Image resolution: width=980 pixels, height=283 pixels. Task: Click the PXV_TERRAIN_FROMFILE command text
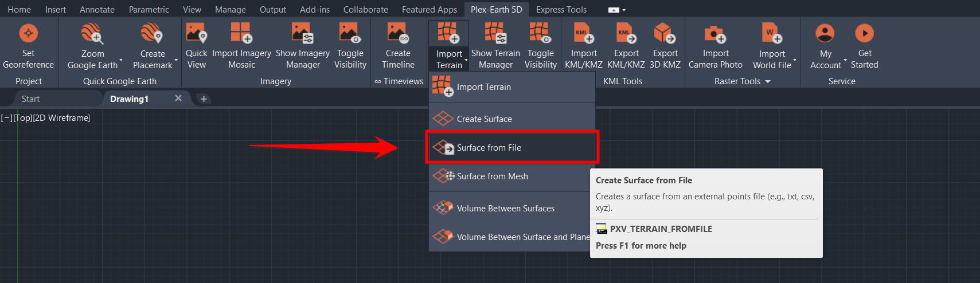click(661, 229)
